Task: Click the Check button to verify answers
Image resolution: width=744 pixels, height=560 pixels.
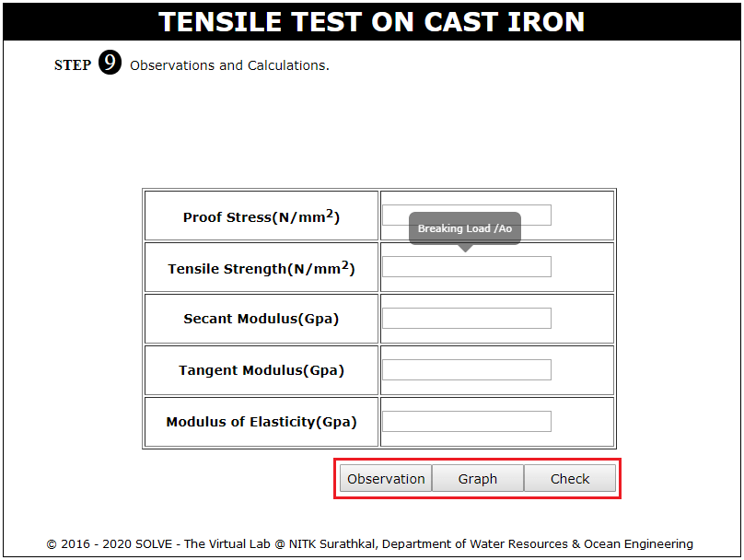Action: click(x=570, y=478)
